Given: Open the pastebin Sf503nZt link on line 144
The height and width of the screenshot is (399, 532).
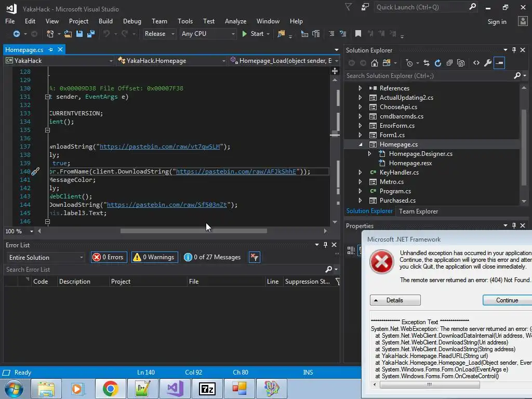Looking at the screenshot, I should pos(167,205).
